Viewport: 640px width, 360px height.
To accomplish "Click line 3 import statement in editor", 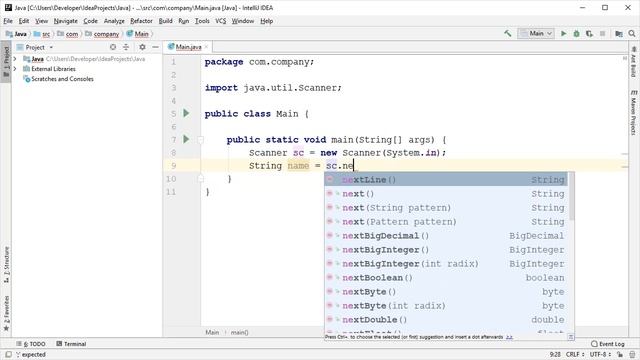I will [x=273, y=88].
